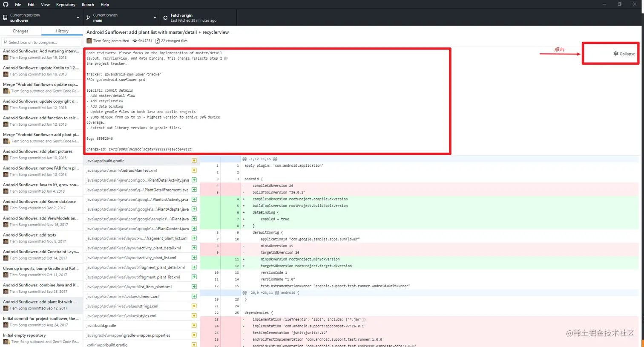Click the diff hunk header '@@ -1,12 +1,15 @@'
The width and height of the screenshot is (644, 347).
tap(260, 159)
